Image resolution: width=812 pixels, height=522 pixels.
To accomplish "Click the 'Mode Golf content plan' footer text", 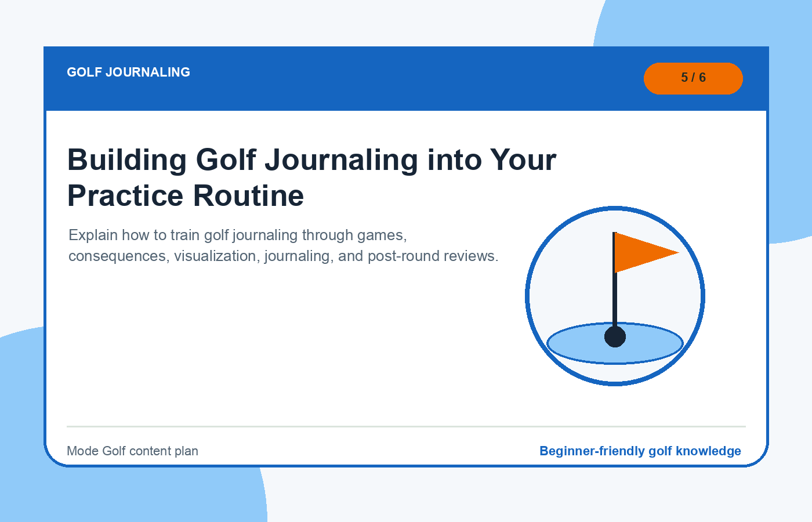I will pyautogui.click(x=132, y=451).
